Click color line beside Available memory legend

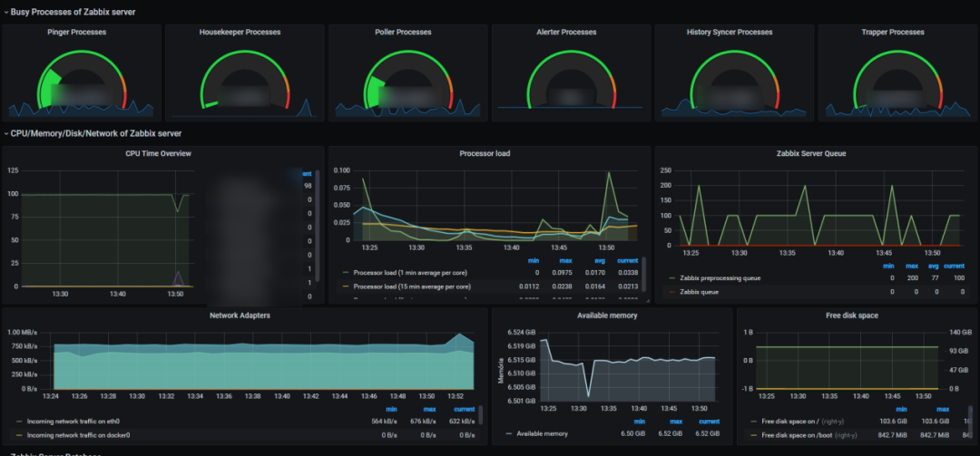(508, 434)
